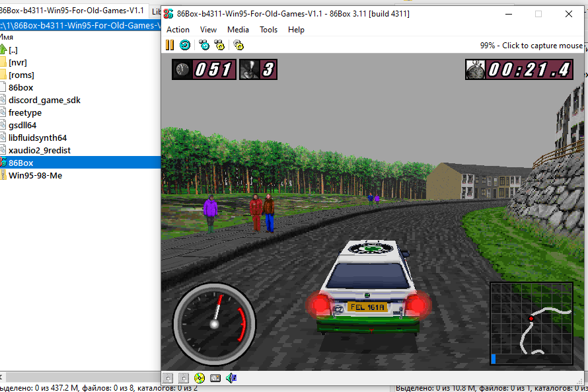This screenshot has width=588, height=392.
Task: Click inside the emulated game screen
Action: click(x=373, y=212)
